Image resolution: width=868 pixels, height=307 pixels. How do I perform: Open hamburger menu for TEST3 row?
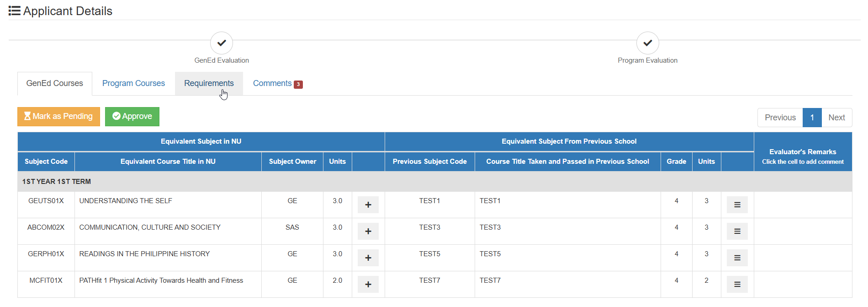pyautogui.click(x=737, y=231)
